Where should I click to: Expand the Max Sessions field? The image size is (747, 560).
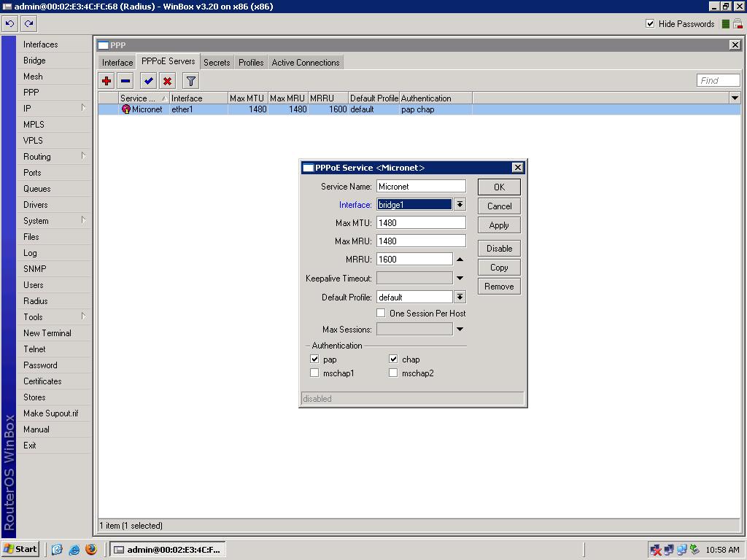[460, 329]
